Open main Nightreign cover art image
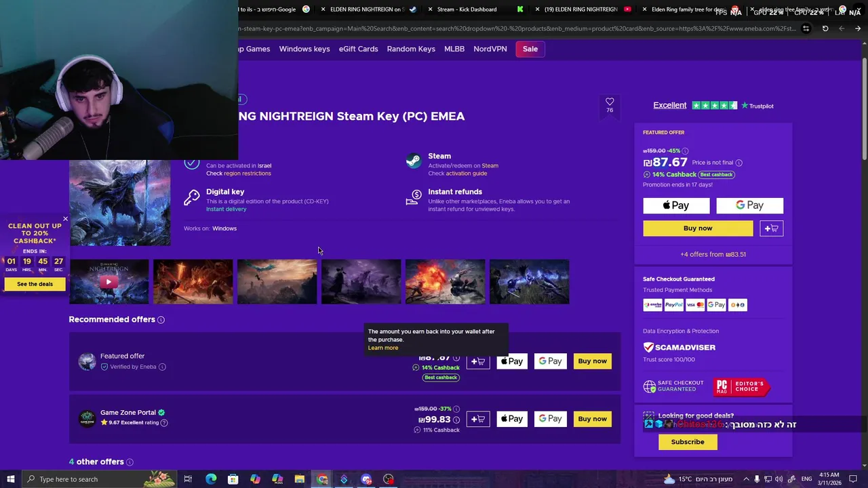 pos(120,203)
